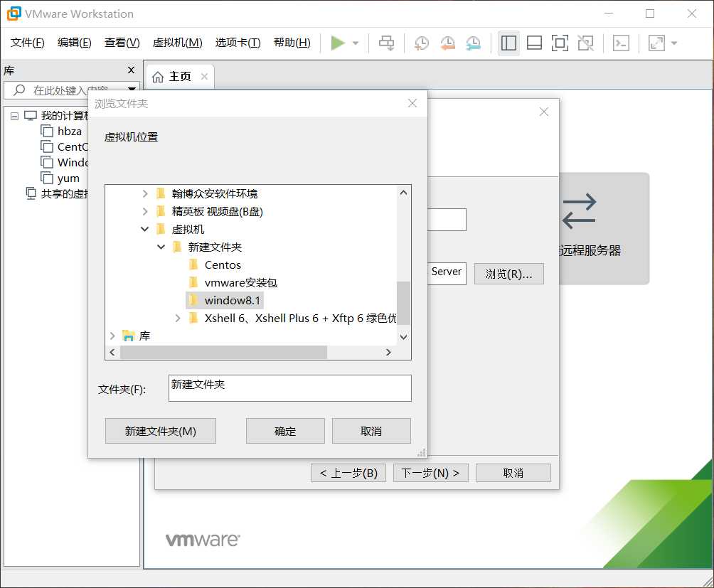The height and width of the screenshot is (588, 714).
Task: Click the horizontal scroll right arrow
Action: 388,352
